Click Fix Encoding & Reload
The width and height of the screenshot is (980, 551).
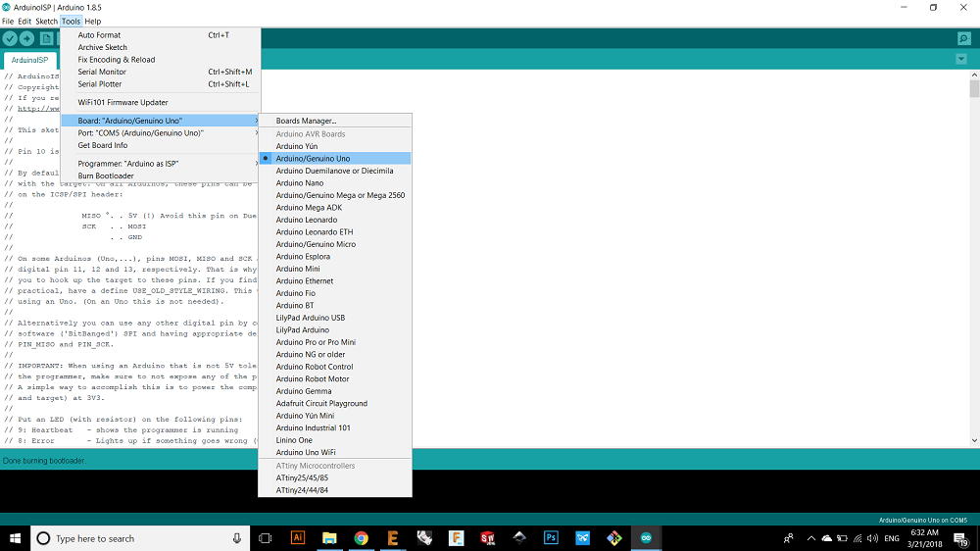(x=161, y=60)
